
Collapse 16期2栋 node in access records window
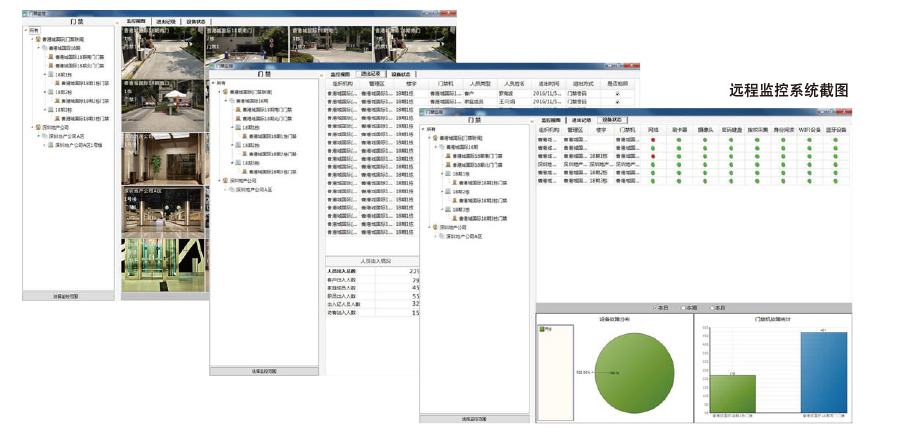(232, 145)
